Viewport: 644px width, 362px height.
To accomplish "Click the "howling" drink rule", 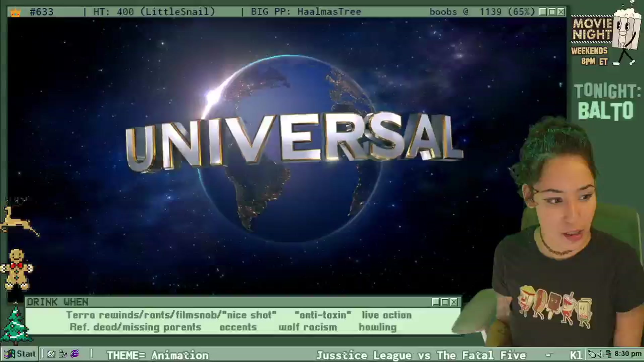I will 378,327.
